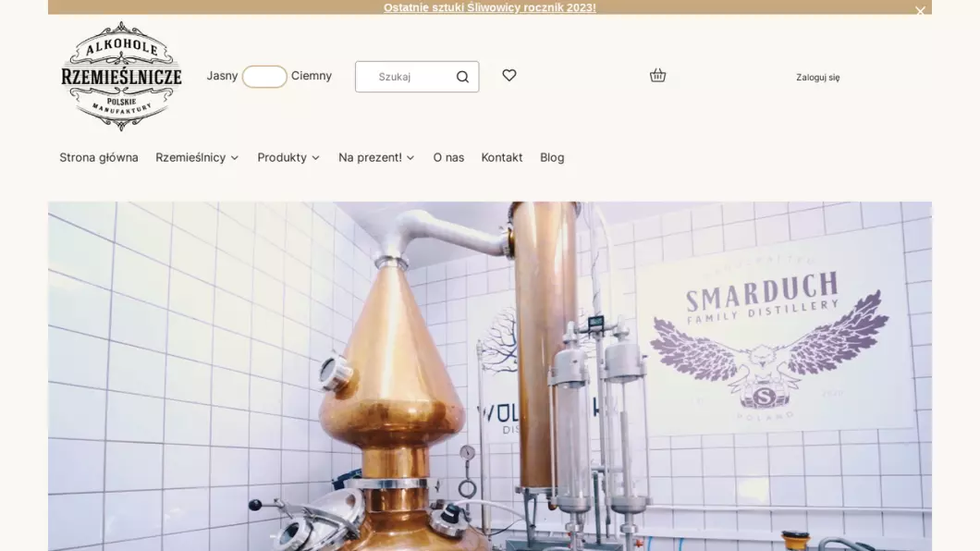
Task: Open the Rzemieślnicy menu item
Action: point(190,157)
